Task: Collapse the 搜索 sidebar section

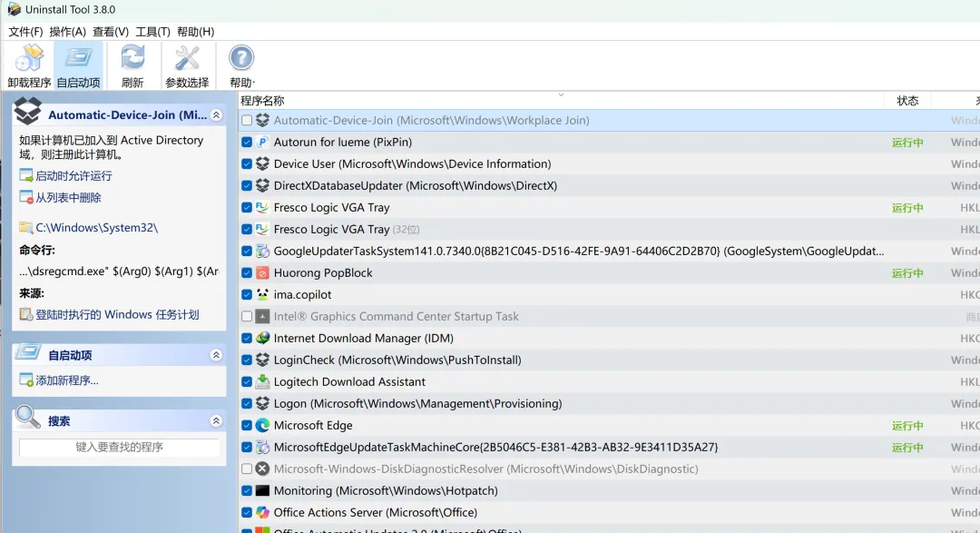Action: point(216,421)
